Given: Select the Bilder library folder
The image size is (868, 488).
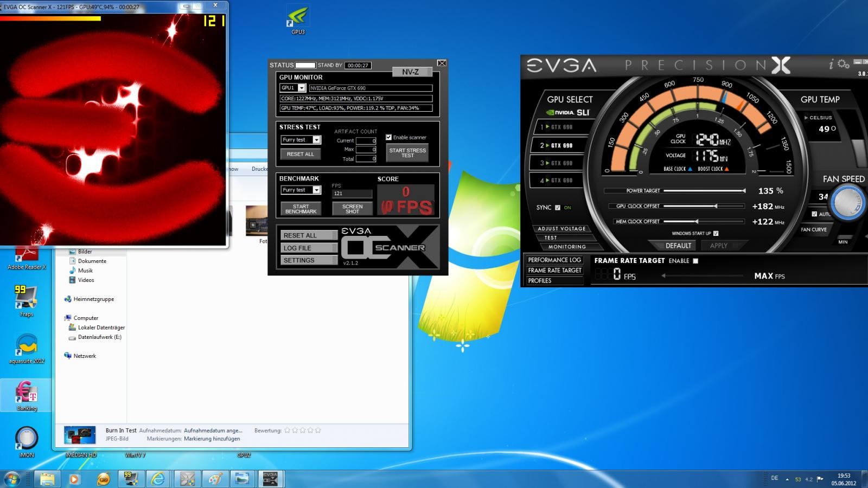Looking at the screenshot, I should point(85,252).
